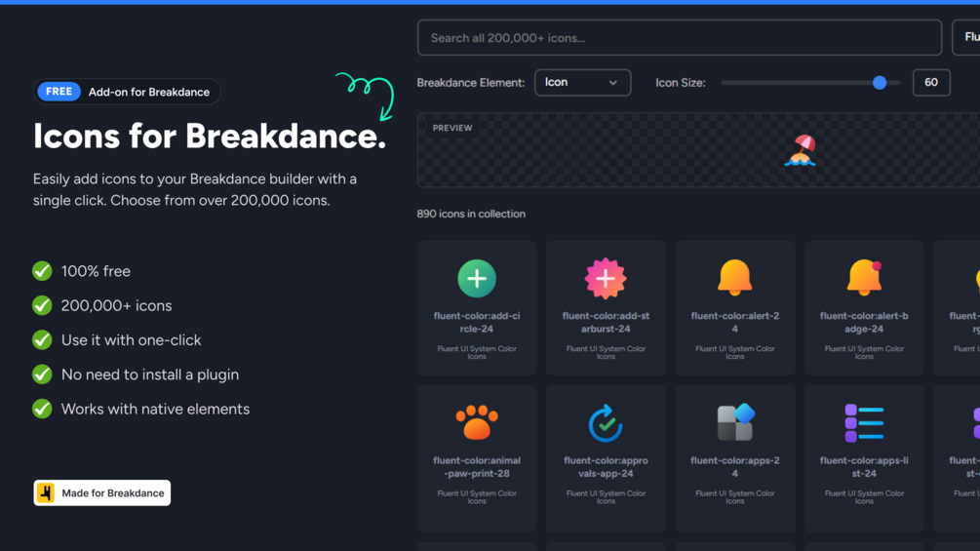Select the alert-24 bell icon

(x=735, y=277)
